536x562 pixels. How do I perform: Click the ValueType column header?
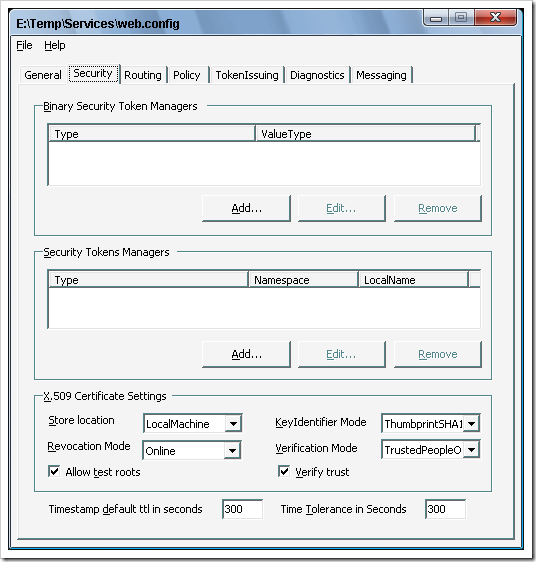[x=365, y=134]
